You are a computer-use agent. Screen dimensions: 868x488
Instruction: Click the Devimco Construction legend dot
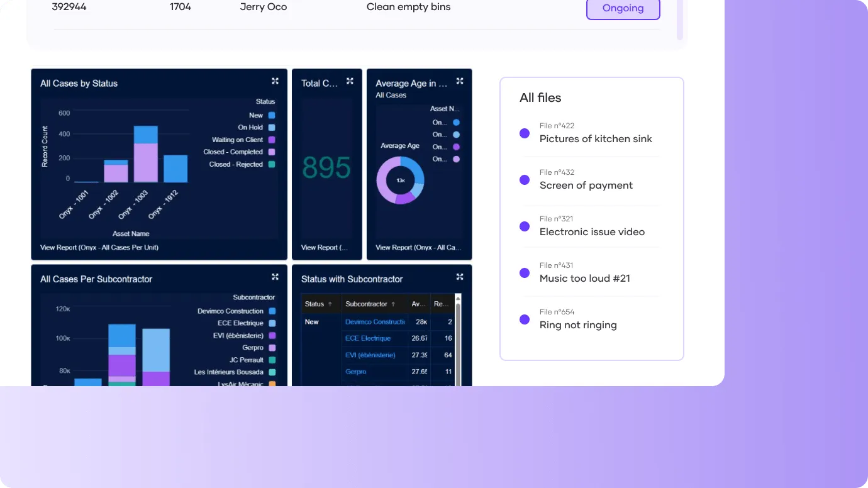(x=271, y=311)
